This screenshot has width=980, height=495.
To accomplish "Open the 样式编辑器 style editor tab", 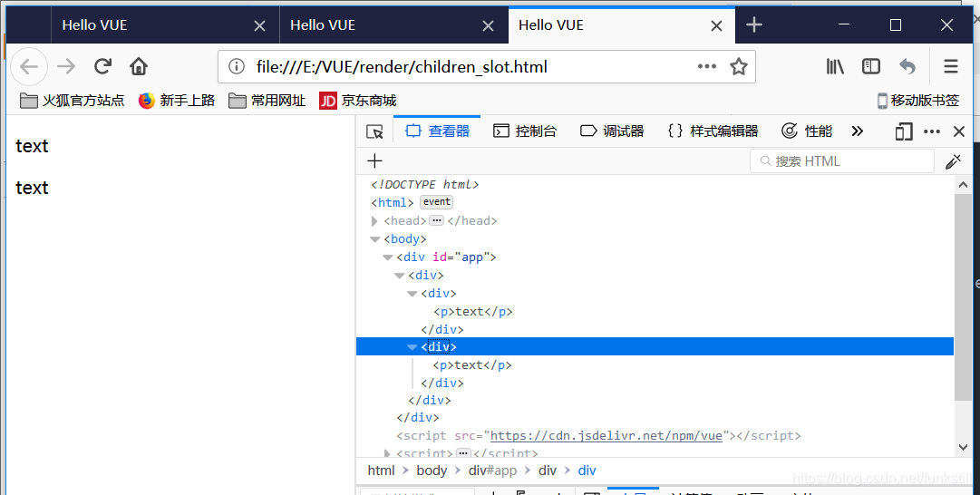I will [713, 131].
